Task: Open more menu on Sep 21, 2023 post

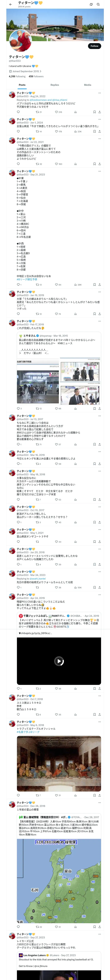Action: coord(99,171)
